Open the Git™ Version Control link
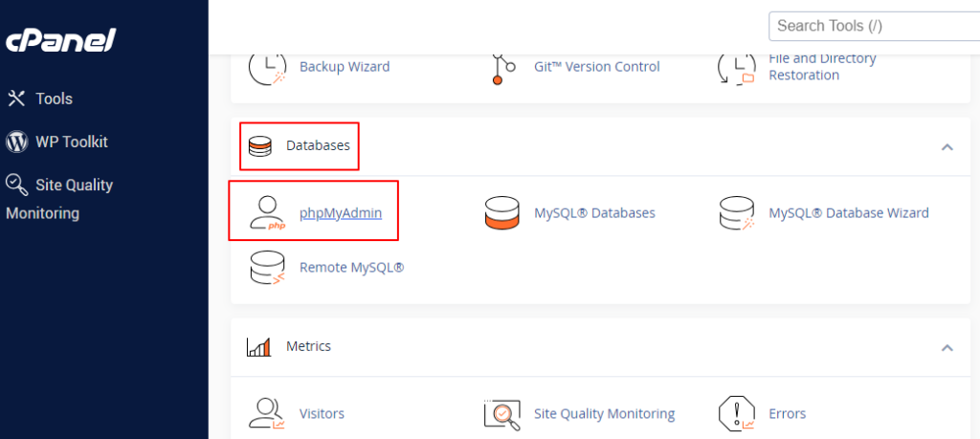 click(x=597, y=67)
